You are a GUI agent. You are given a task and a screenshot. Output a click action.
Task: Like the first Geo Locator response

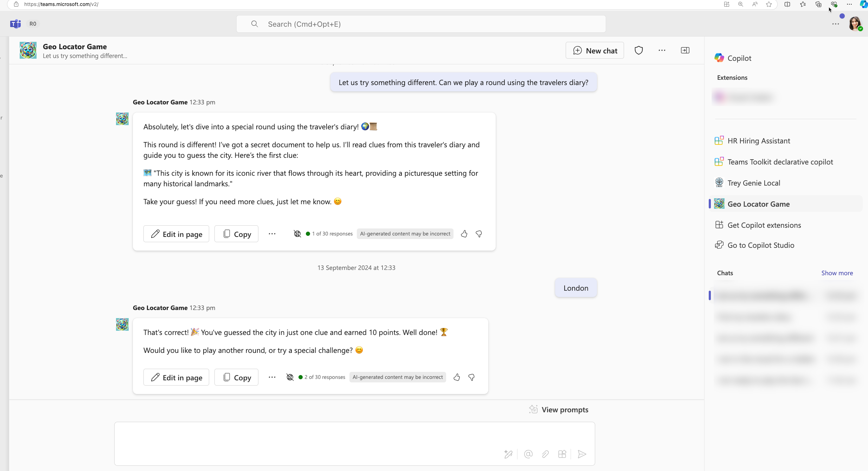(x=464, y=234)
